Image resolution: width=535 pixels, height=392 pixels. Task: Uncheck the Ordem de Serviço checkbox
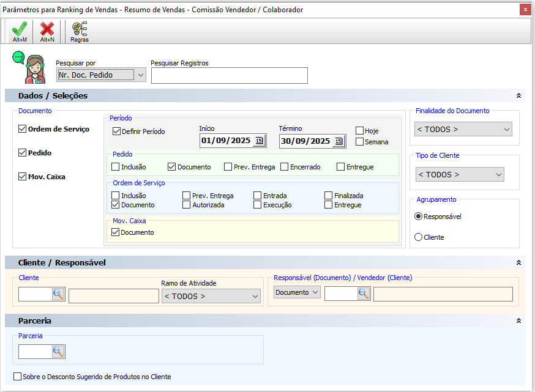[x=22, y=129]
